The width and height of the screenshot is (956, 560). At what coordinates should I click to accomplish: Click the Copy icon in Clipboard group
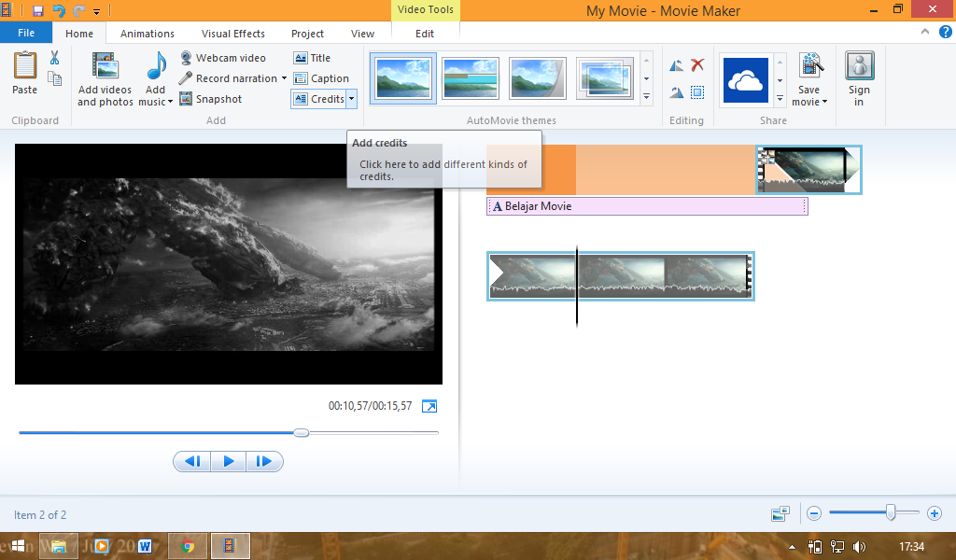click(55, 78)
